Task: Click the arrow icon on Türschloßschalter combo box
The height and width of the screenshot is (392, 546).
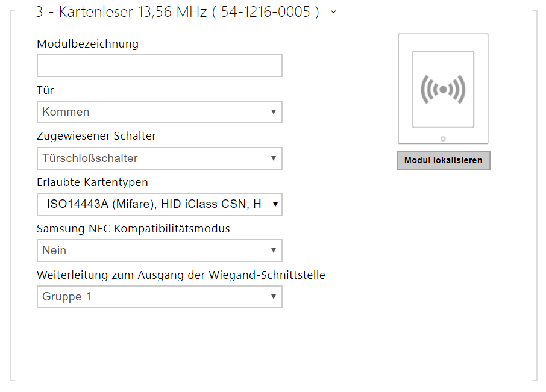Action: pos(273,158)
